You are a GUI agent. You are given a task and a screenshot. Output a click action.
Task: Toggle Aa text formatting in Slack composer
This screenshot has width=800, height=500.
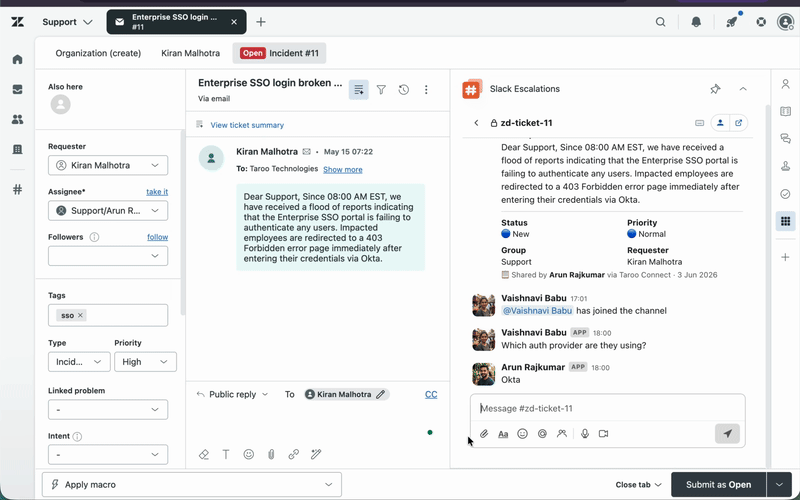pos(503,434)
